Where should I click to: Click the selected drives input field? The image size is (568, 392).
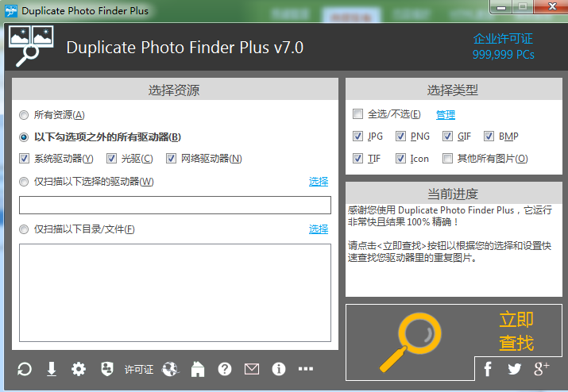click(x=175, y=206)
